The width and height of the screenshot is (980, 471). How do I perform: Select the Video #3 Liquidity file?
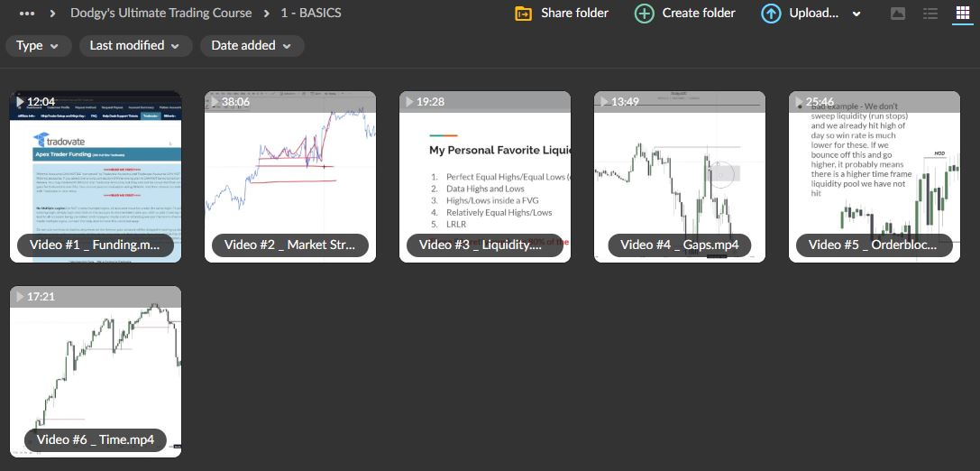pos(485,176)
